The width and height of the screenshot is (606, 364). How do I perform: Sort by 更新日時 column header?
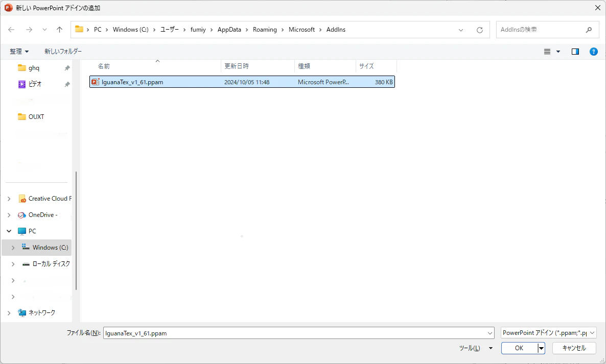click(x=258, y=66)
